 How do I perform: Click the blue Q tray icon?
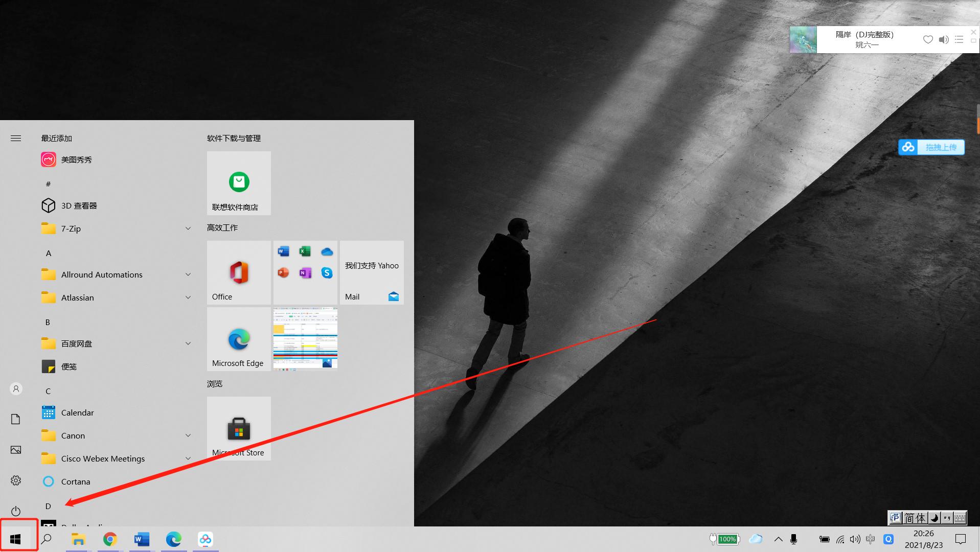point(888,539)
